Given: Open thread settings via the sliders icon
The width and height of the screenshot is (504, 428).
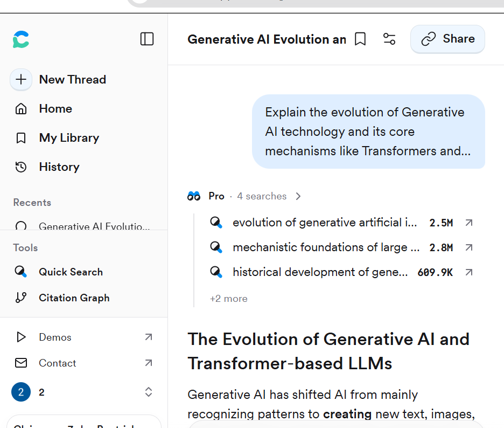Looking at the screenshot, I should coord(389,39).
